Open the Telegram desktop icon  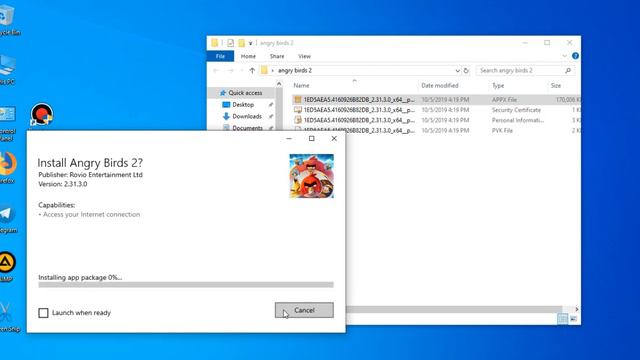pos(7,218)
